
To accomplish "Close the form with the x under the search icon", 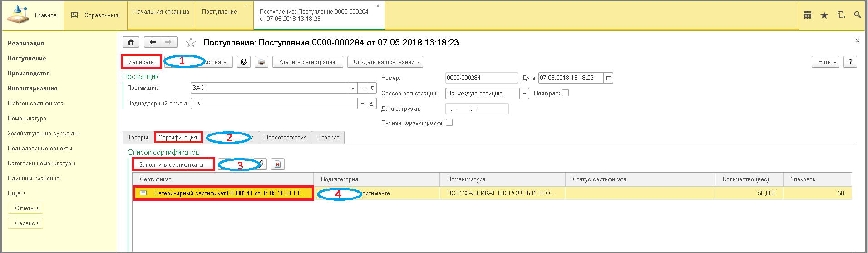I will pos(858,41).
